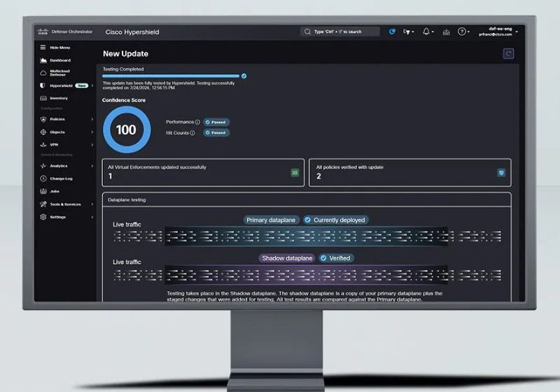This screenshot has width=560, height=392.
Task: Expand the VPN submenu chevron
Action: click(x=92, y=145)
